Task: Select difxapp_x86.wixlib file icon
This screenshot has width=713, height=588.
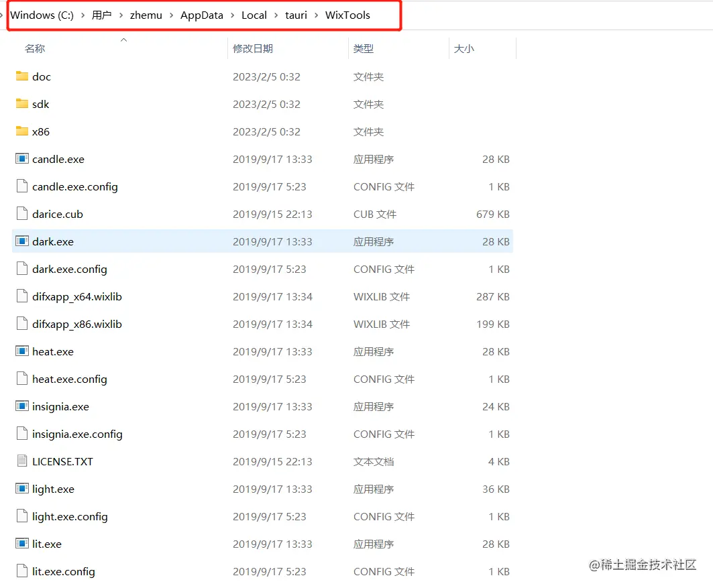Action: [22, 324]
